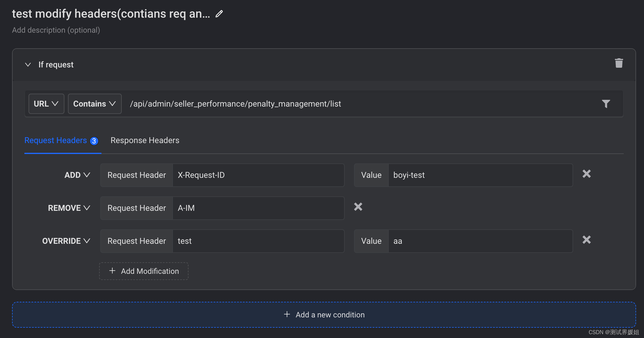The height and width of the screenshot is (338, 644).
Task: Click Add description (optional) text
Action: (x=56, y=30)
